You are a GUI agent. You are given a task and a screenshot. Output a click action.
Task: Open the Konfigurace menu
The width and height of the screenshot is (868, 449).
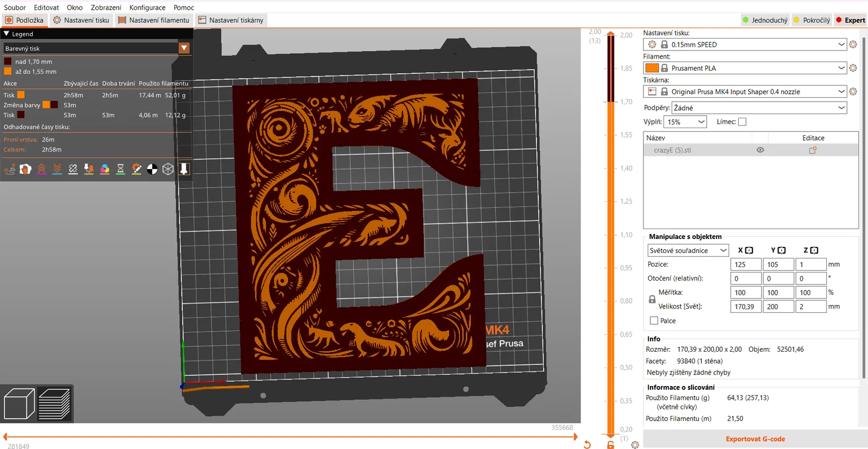click(x=147, y=8)
